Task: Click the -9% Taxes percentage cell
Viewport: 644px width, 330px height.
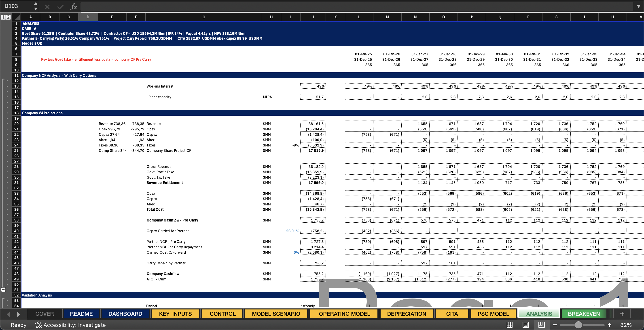Action: [x=295, y=145]
